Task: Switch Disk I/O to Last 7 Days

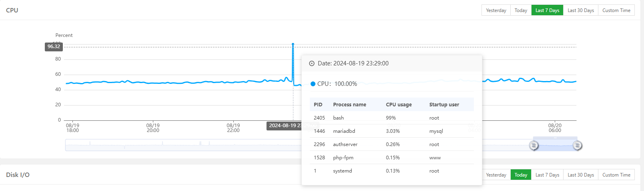Action: 547,175
